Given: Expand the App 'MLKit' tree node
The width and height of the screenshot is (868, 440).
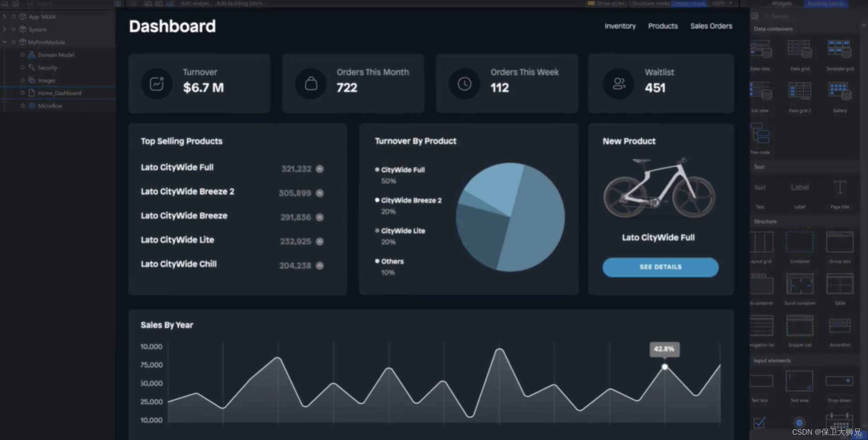Looking at the screenshot, I should coord(4,17).
